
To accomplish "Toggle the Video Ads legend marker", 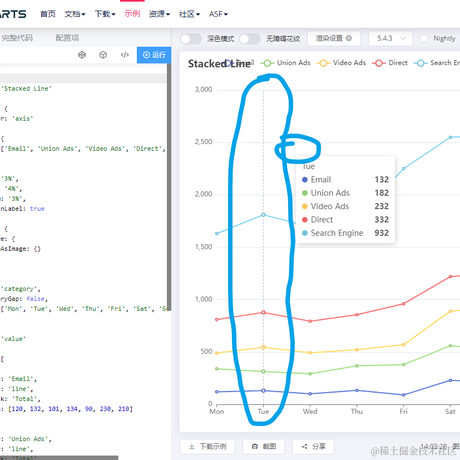I will pyautogui.click(x=323, y=63).
